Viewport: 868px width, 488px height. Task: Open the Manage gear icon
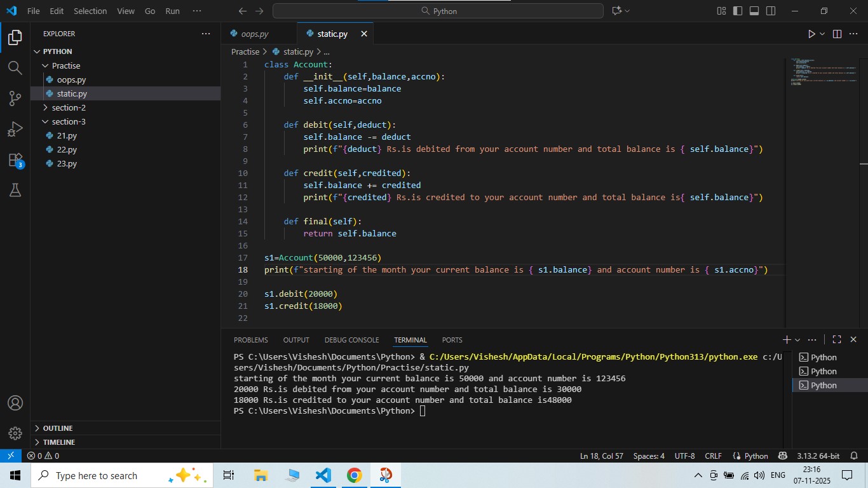(15, 433)
